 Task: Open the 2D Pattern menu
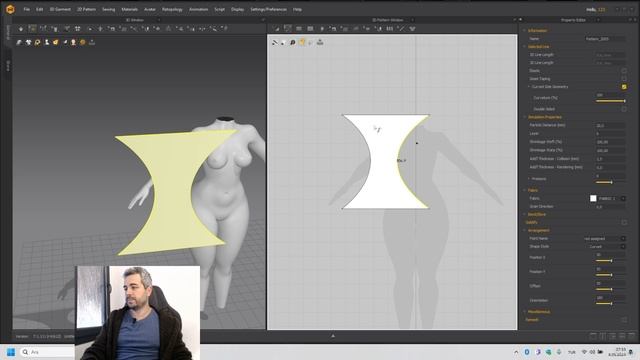pos(86,9)
